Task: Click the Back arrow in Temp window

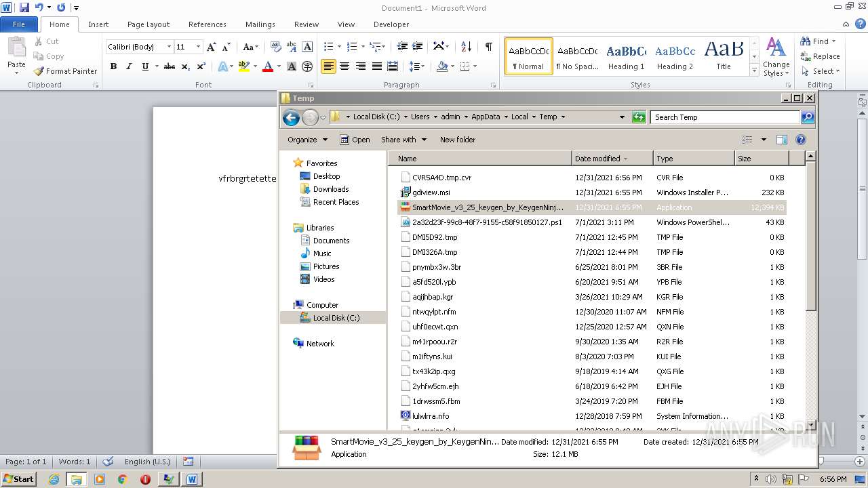Action: [291, 117]
